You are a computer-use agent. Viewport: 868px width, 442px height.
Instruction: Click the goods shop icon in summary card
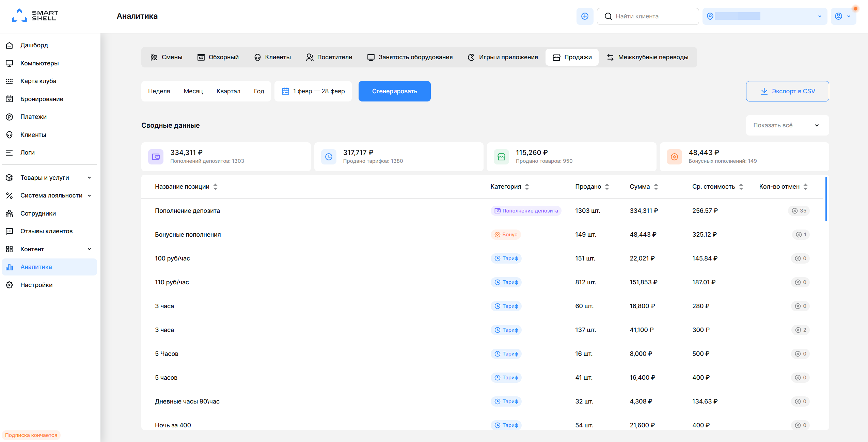tap(501, 157)
